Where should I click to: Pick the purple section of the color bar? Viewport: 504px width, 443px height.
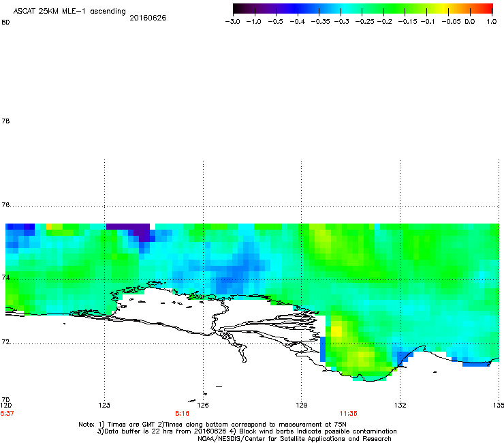tap(273, 9)
